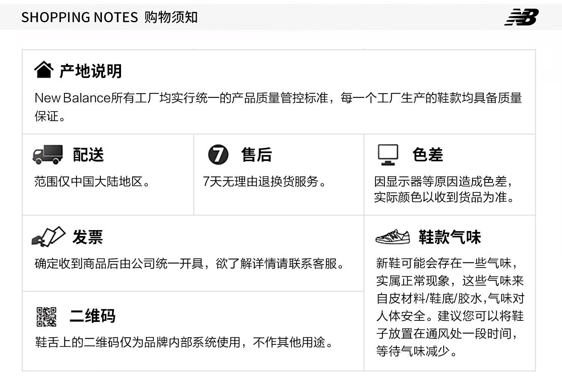The width and height of the screenshot is (562, 392).
Task: Select the 色差 heading
Action: 428,155
